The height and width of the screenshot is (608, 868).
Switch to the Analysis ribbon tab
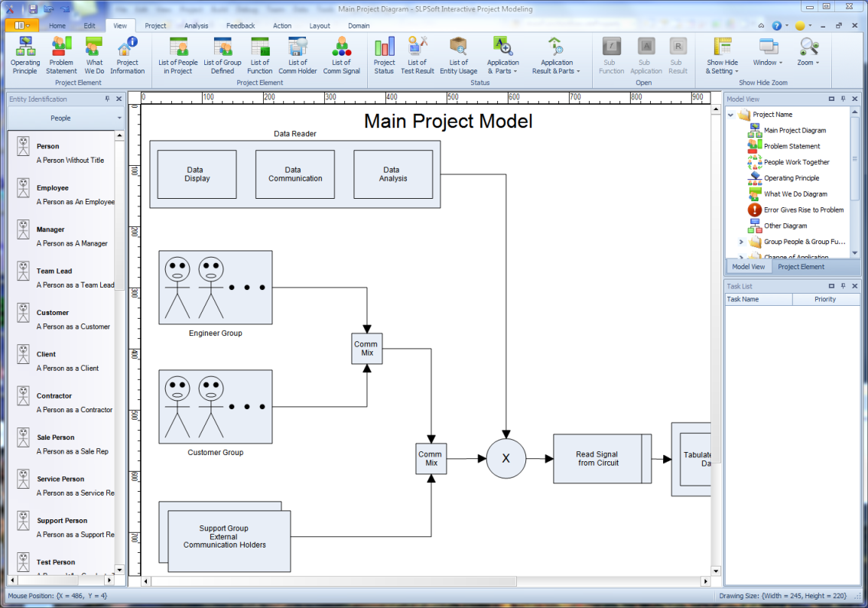click(x=196, y=25)
